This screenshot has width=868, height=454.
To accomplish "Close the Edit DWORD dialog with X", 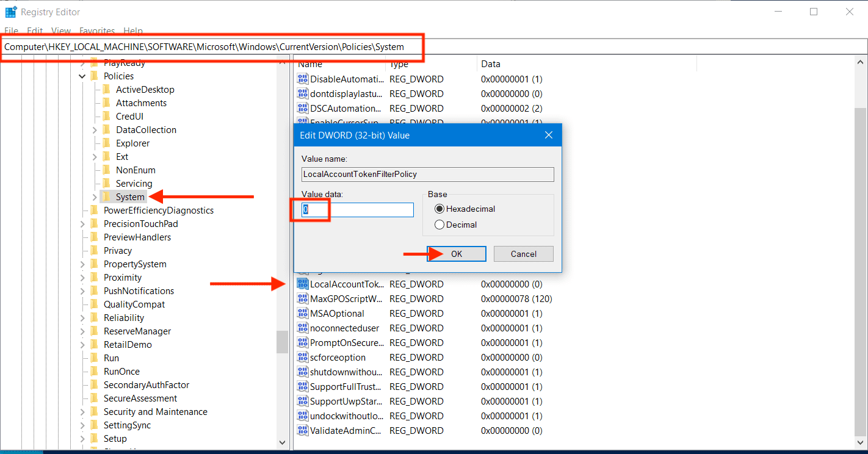I will point(548,135).
